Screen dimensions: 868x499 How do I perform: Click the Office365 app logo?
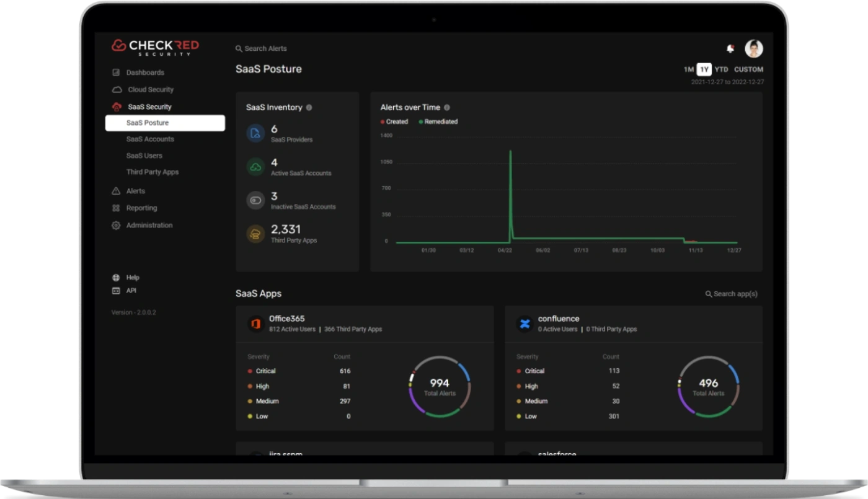click(x=255, y=324)
